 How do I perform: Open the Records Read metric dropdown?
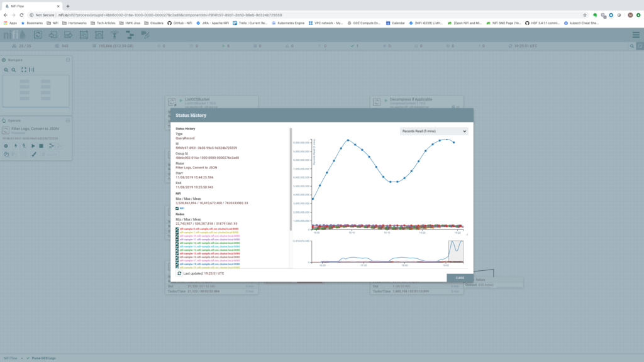433,131
